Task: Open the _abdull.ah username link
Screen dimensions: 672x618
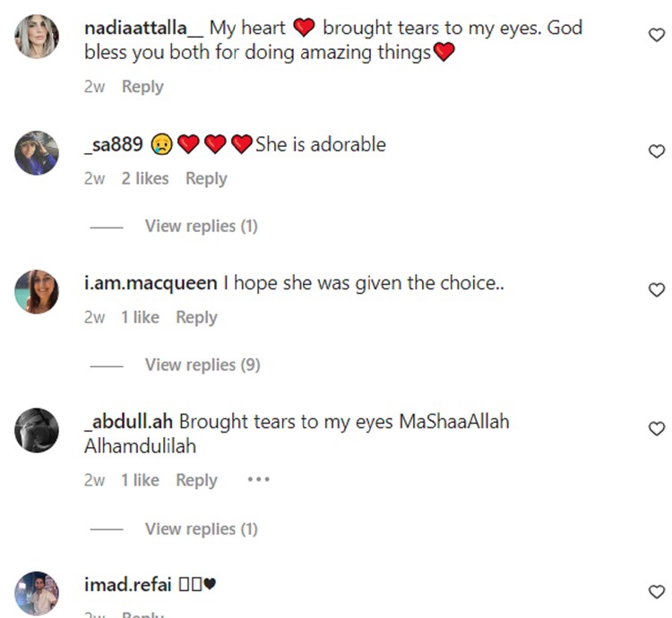Action: pos(129,421)
